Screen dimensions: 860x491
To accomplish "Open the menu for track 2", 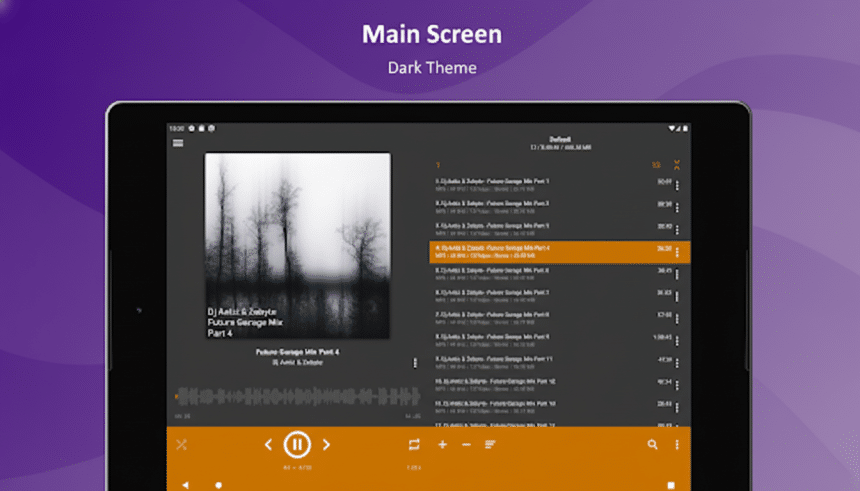I will click(x=677, y=207).
